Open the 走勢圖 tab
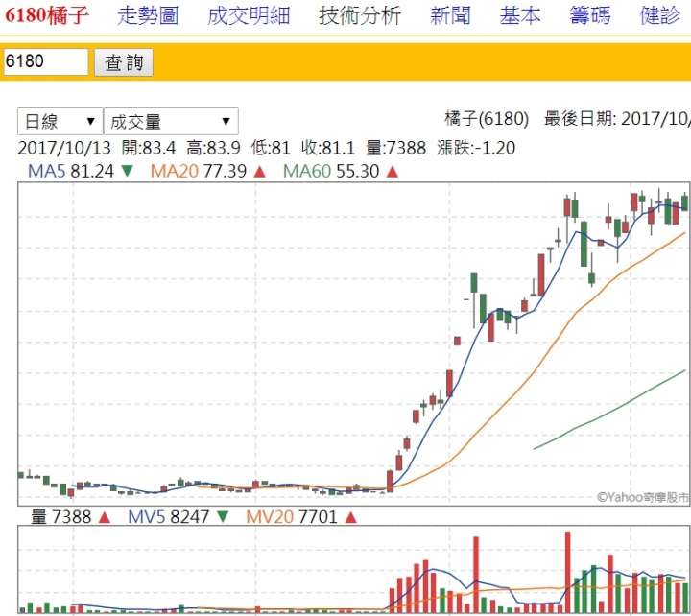This screenshot has width=691, height=616. [148, 15]
